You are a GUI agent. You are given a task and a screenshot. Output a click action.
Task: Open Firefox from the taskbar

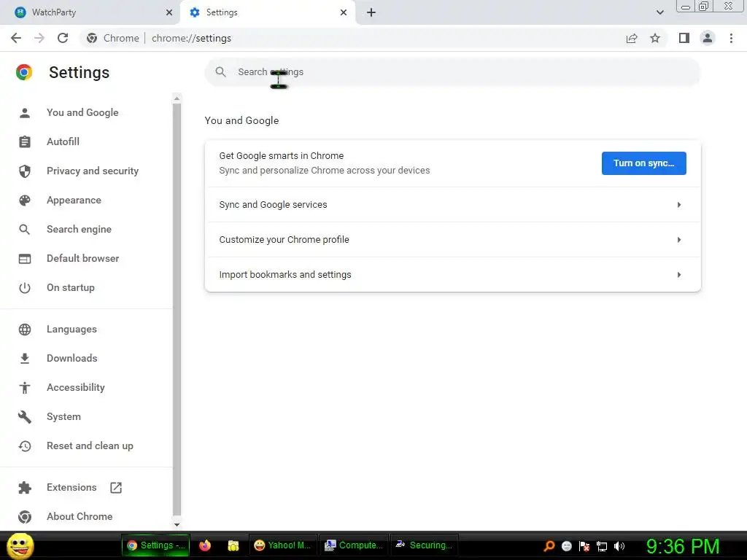point(205,545)
